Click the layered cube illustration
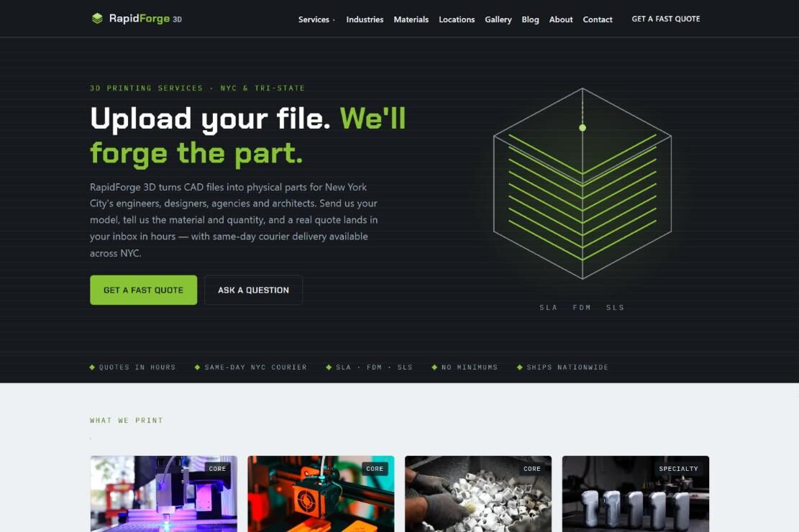The width and height of the screenshot is (799, 532). 583,183
